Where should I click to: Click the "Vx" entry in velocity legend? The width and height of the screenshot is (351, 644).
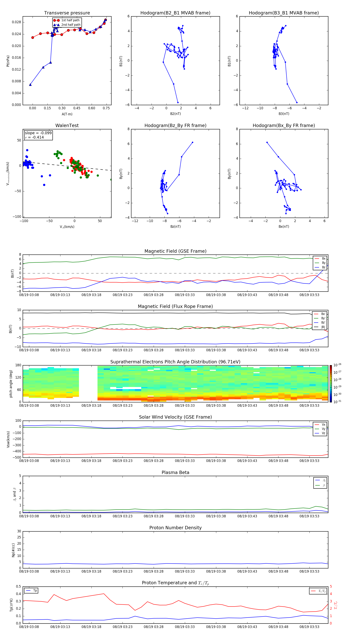click(320, 425)
